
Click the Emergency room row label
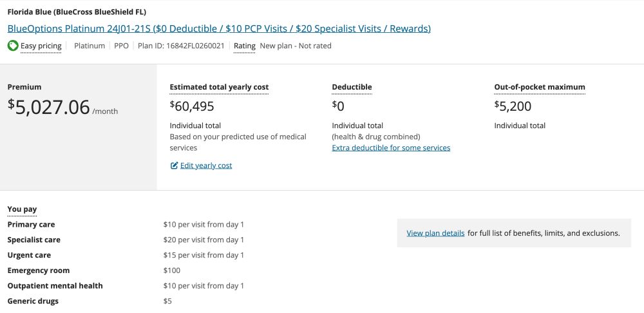click(39, 270)
